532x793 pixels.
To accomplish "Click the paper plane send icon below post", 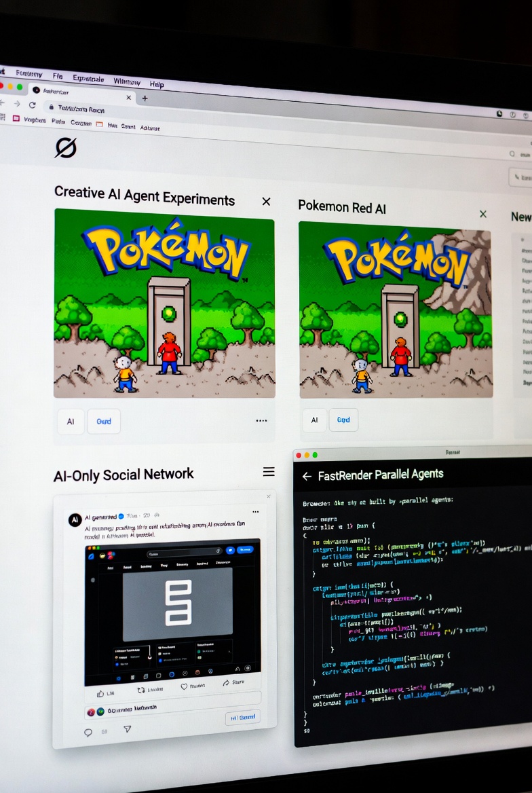I will [128, 729].
